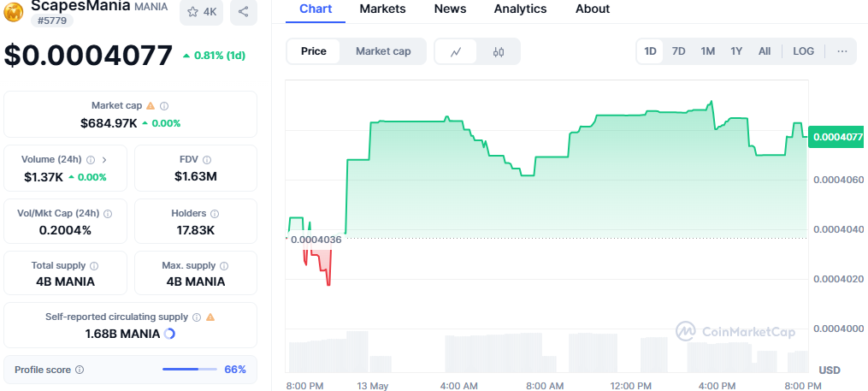Click info icon beside Holders
This screenshot has width=868, height=391.
click(x=215, y=214)
